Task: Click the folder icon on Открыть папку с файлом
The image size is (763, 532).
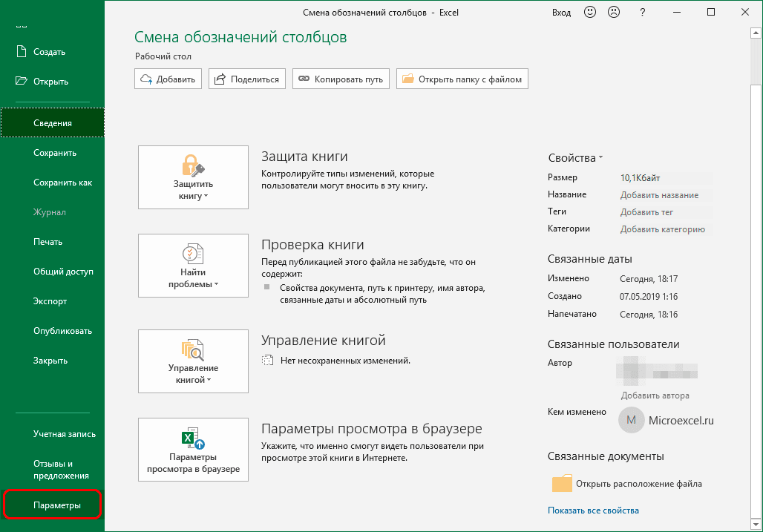Action: (410, 78)
